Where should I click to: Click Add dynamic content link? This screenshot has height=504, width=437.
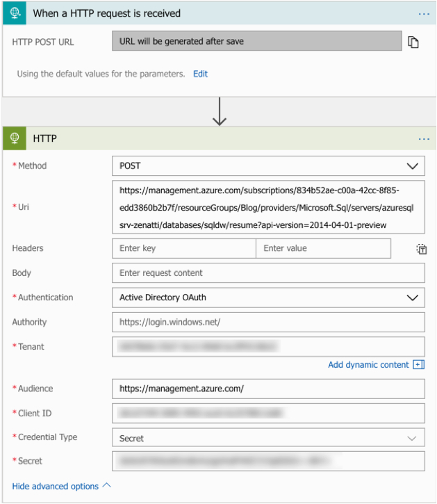coord(368,364)
